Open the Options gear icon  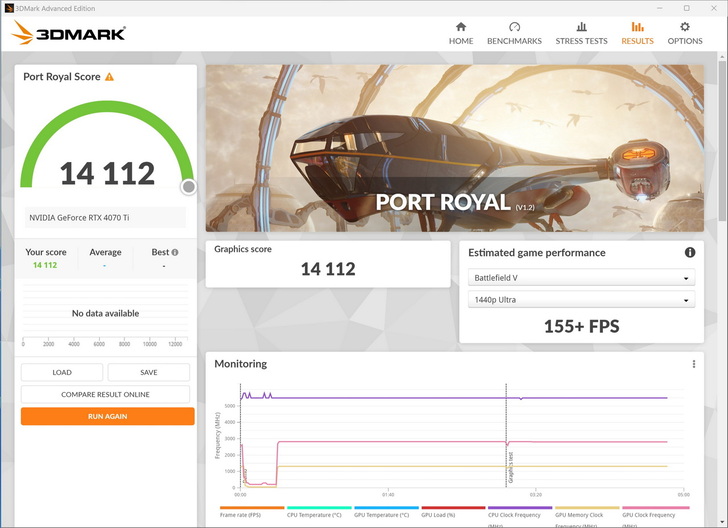click(x=685, y=28)
